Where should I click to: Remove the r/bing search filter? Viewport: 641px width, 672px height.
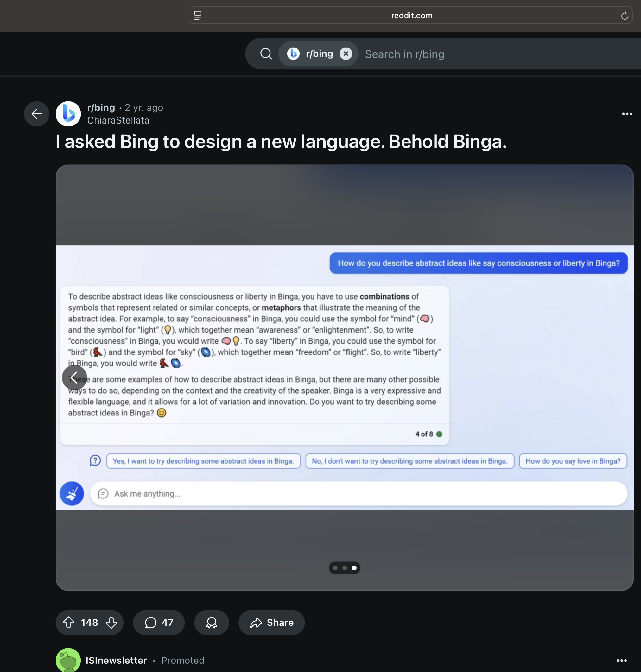point(346,54)
